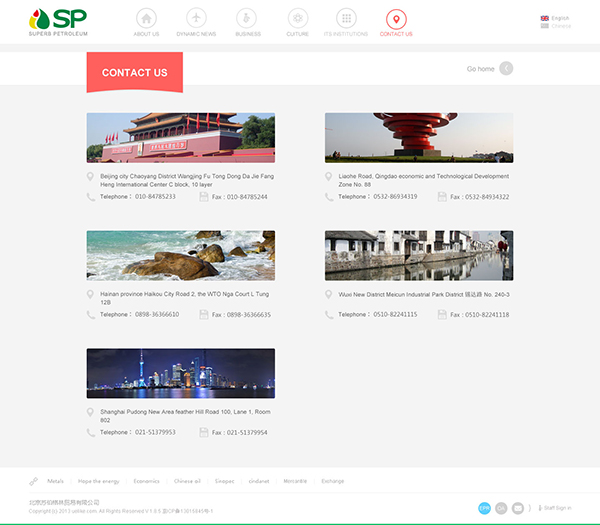Click the Contact Us location pin icon

[396, 19]
